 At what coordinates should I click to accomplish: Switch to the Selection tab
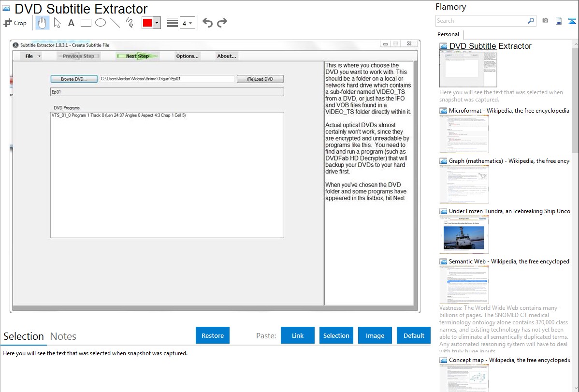pos(24,336)
